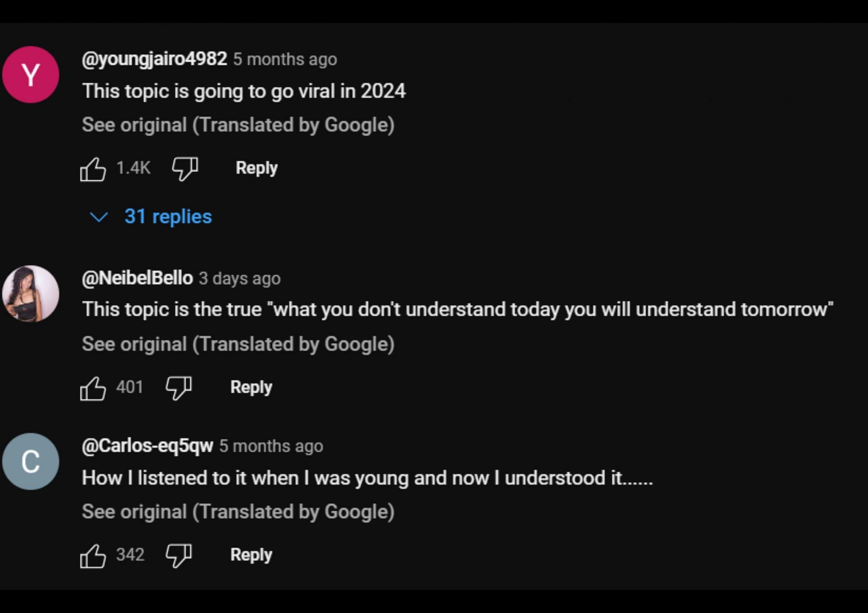The height and width of the screenshot is (613, 868).
Task: Open the @Carlos-eq5qw channel link
Action: point(147,446)
